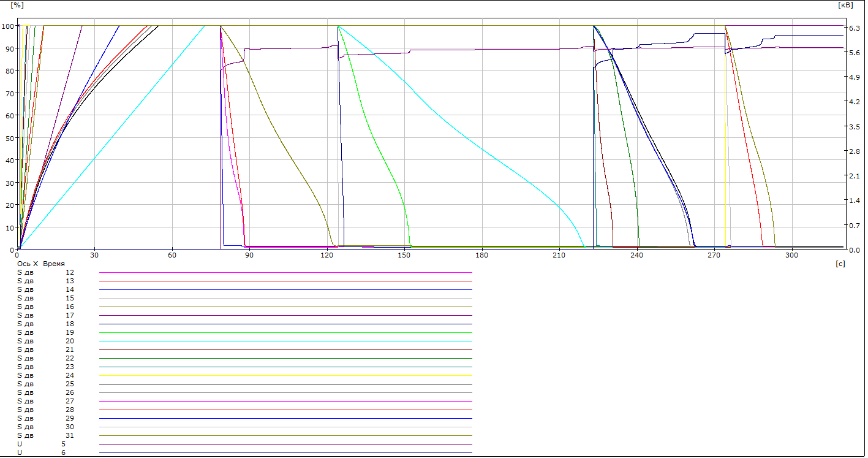Click the 50 mark on the percent axis
The image size is (868, 458).
point(9,138)
